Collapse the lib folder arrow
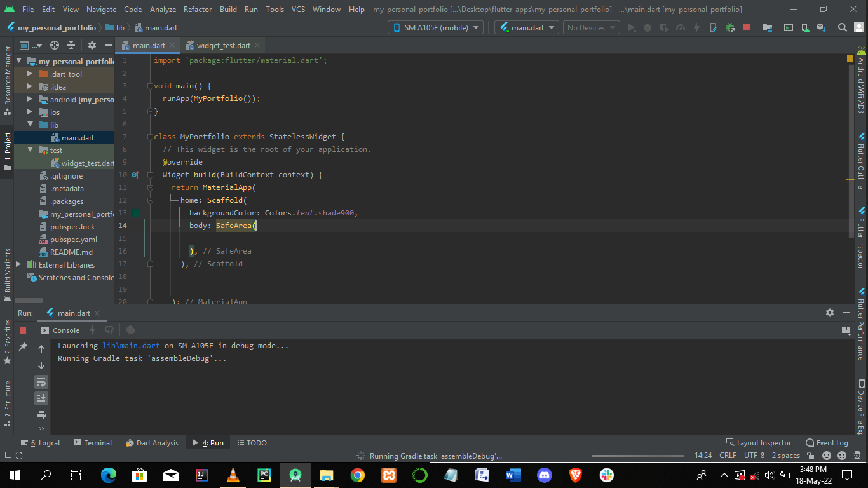Image resolution: width=868 pixels, height=488 pixels. pyautogui.click(x=30, y=125)
